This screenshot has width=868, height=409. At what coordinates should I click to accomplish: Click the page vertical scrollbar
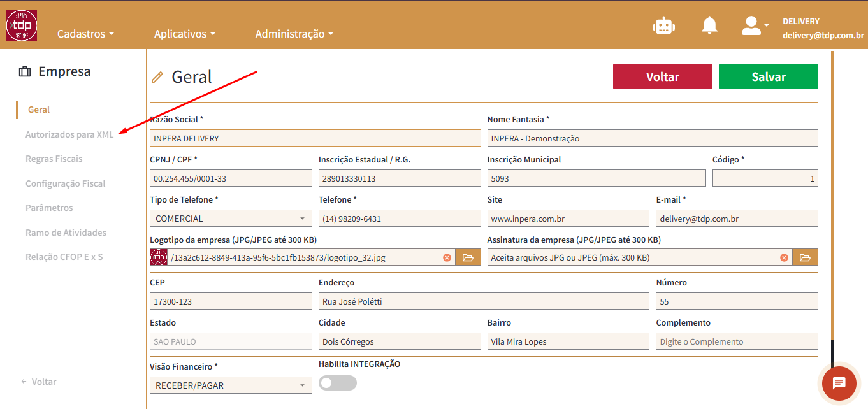point(832,196)
